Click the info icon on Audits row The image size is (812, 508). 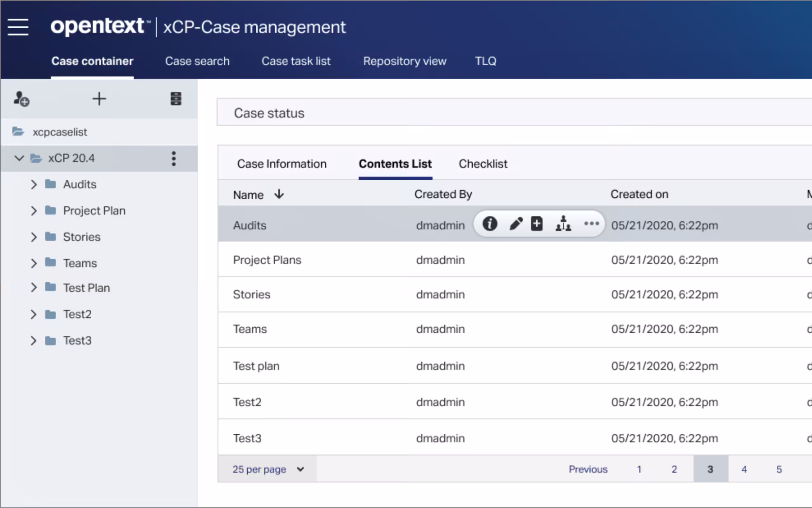(489, 224)
